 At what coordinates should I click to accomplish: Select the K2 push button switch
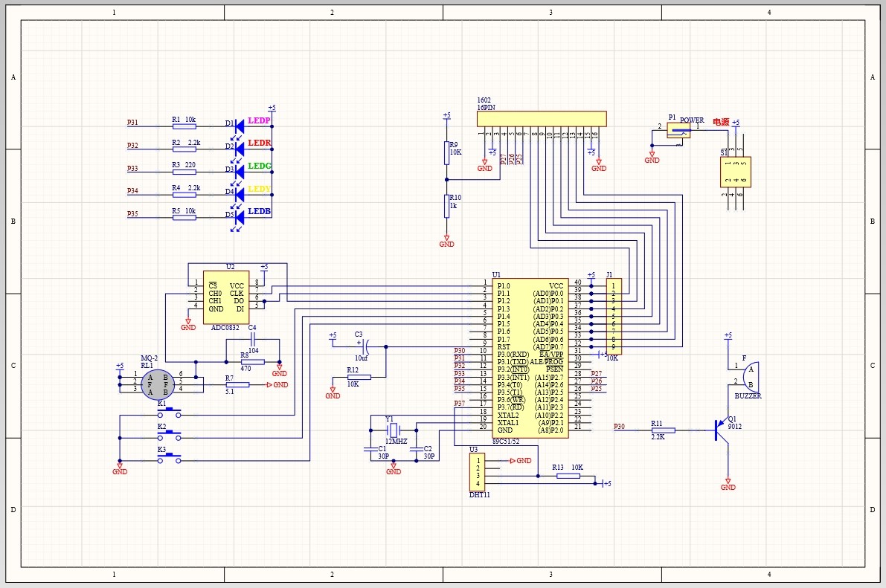(169, 436)
